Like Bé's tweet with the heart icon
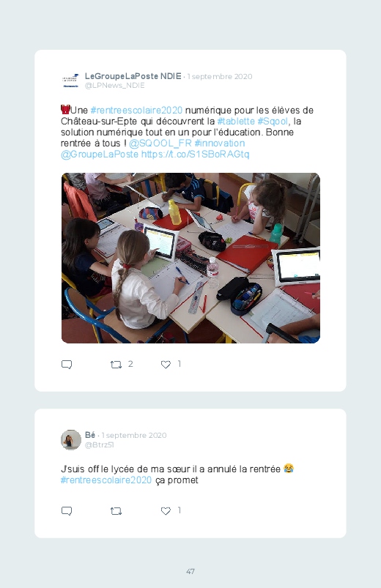The image size is (381, 588). pos(166,511)
